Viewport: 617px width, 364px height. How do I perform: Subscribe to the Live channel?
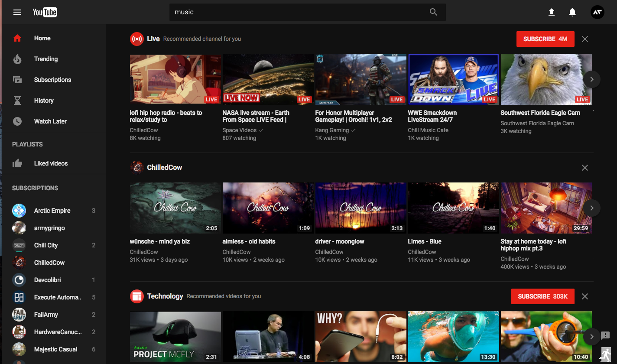pyautogui.click(x=546, y=39)
